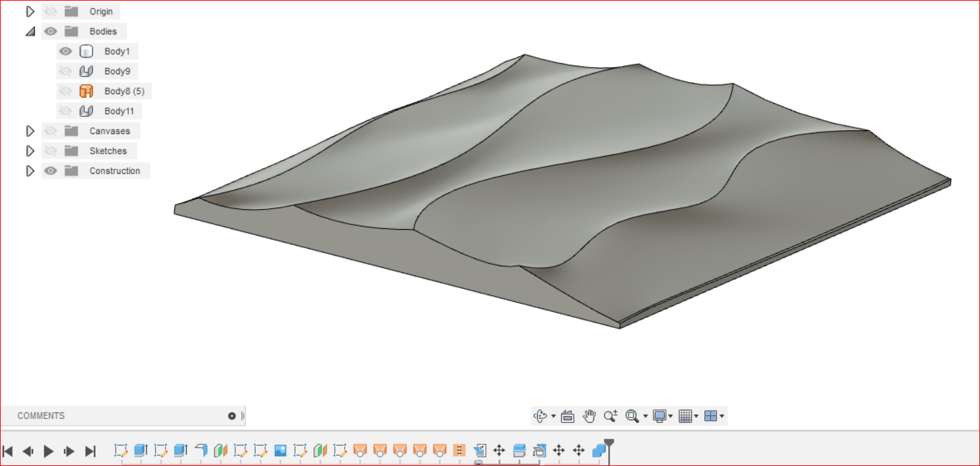Show Body11 using its eye icon

tap(65, 111)
